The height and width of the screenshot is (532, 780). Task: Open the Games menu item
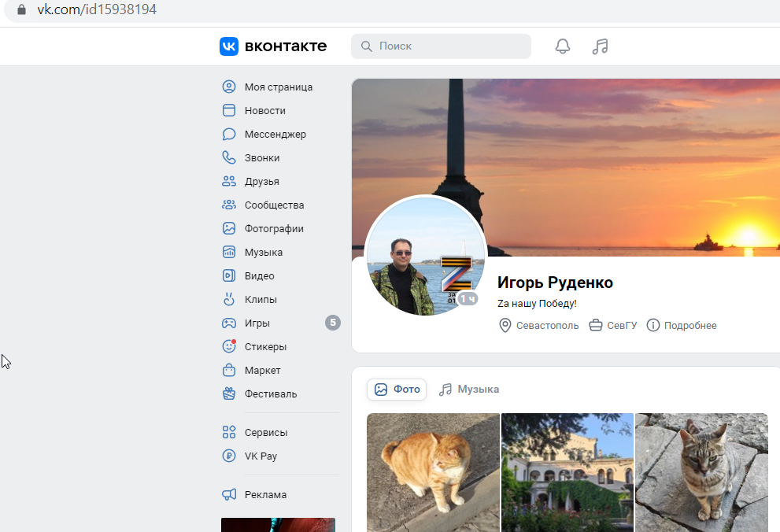click(257, 323)
